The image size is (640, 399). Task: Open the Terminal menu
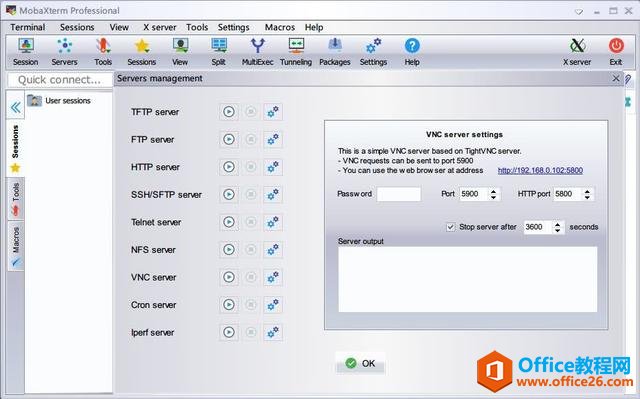coord(28,27)
